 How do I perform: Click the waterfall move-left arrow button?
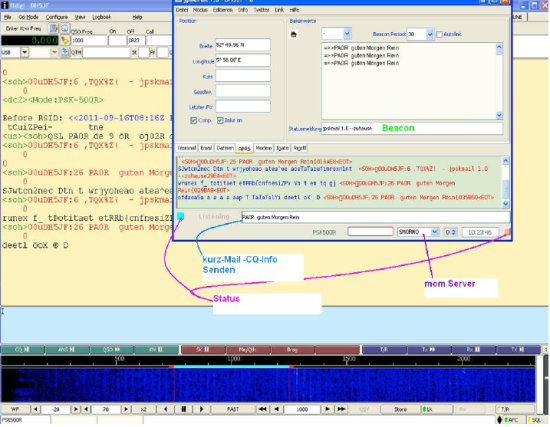click(166, 409)
